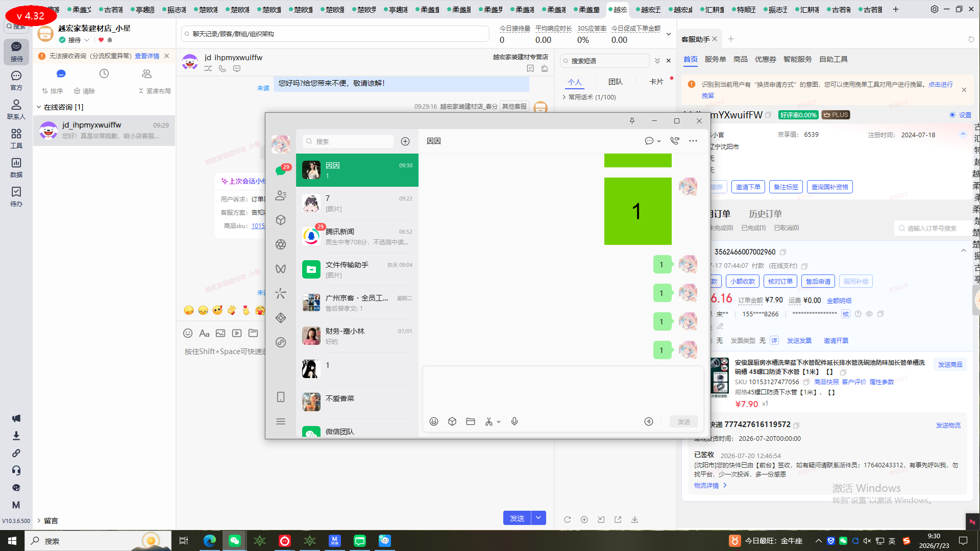
Task: Click the 邀请下单 button
Action: pos(748,187)
